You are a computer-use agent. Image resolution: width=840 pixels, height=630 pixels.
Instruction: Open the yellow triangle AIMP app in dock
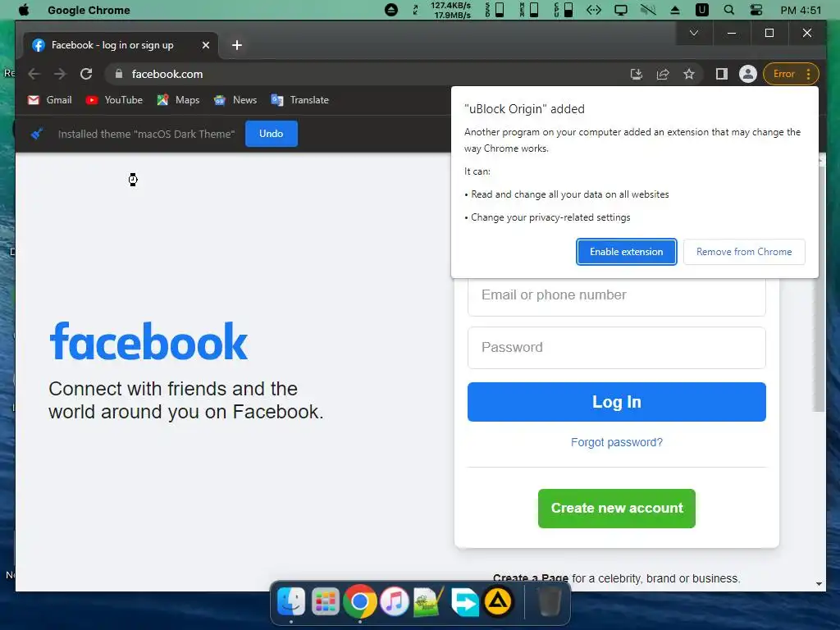[x=498, y=602]
